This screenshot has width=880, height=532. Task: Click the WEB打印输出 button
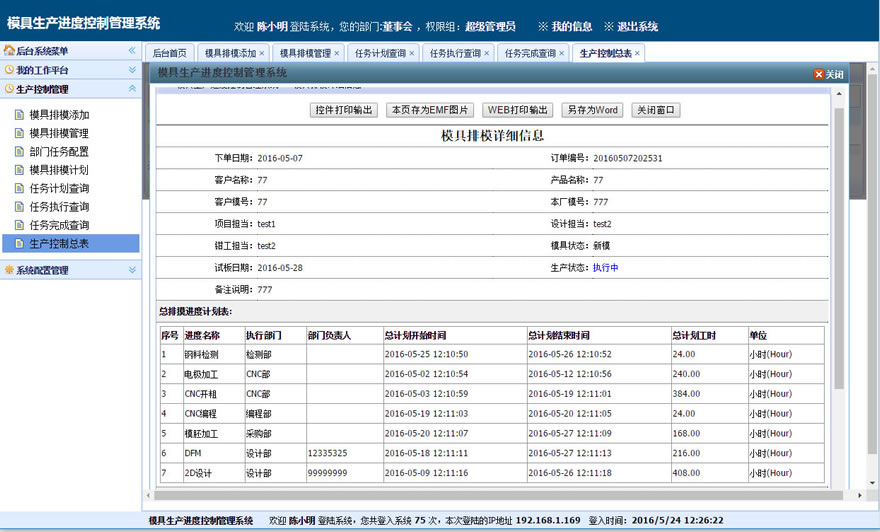click(517, 110)
